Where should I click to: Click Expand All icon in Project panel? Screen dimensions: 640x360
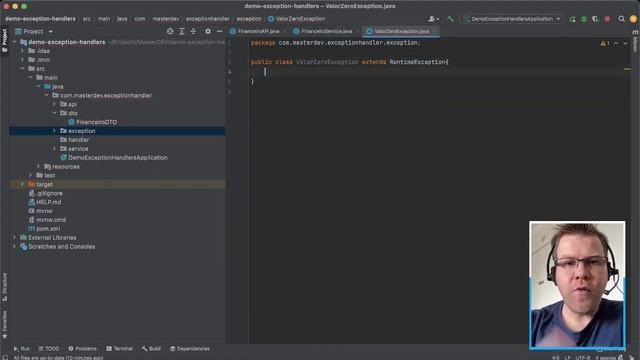182,31
